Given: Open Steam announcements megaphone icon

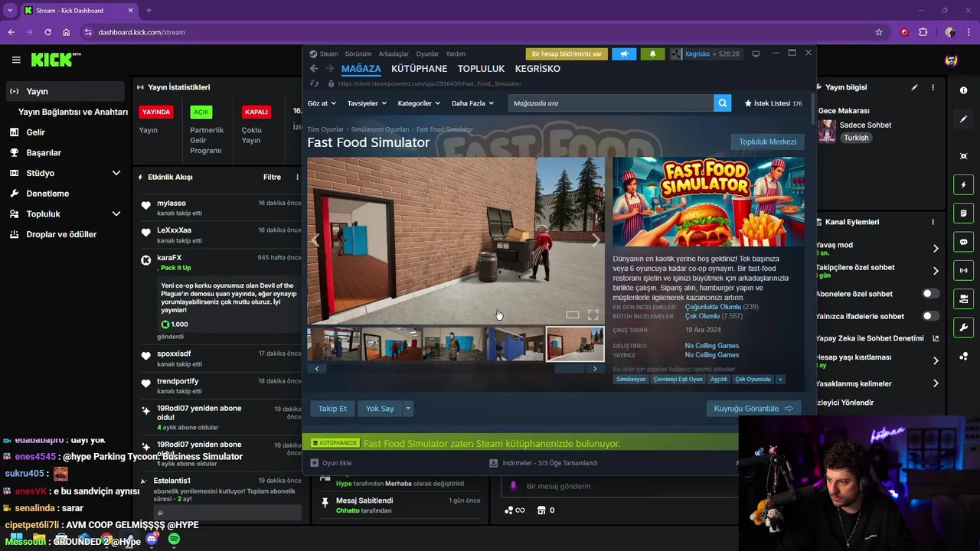Looking at the screenshot, I should pyautogui.click(x=625, y=54).
